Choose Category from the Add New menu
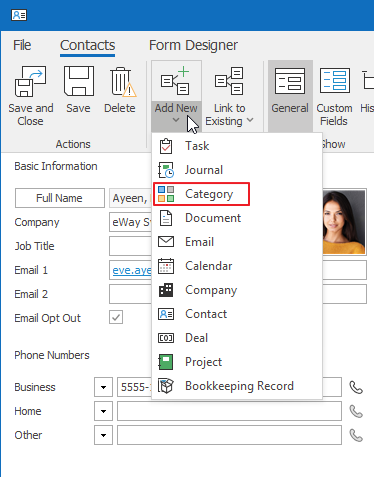The height and width of the screenshot is (477, 374). pyautogui.click(x=201, y=194)
